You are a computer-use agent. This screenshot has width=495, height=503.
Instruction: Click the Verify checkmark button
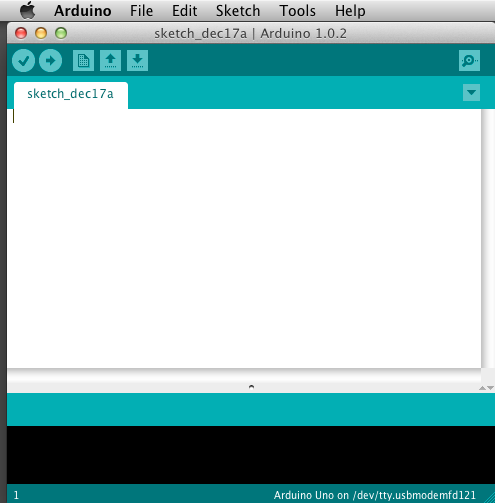[x=23, y=61]
